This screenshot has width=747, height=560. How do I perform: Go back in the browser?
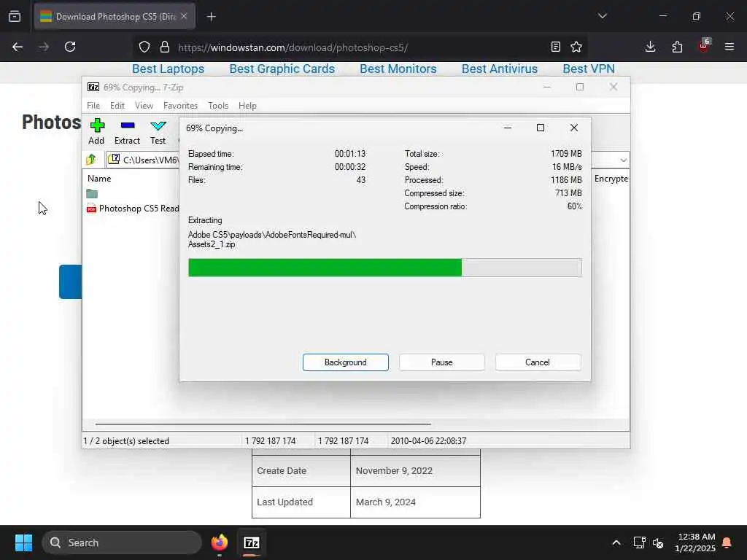tap(18, 47)
